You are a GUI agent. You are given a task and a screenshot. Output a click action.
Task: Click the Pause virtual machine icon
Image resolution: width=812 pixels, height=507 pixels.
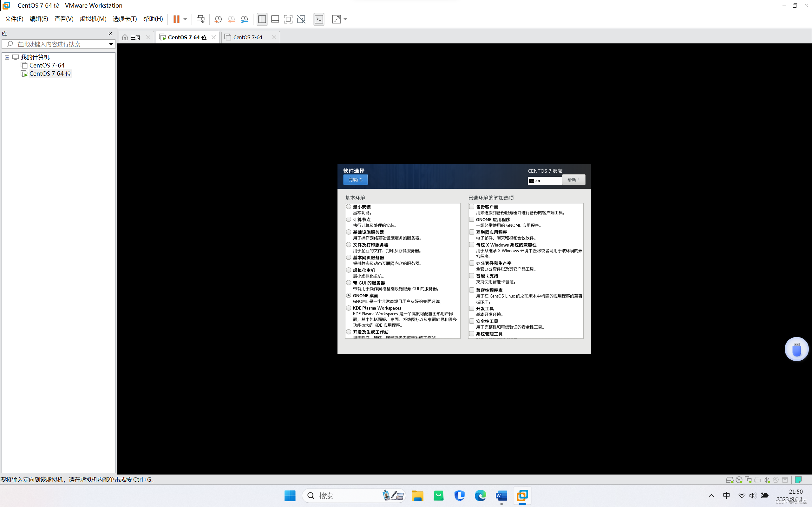click(x=176, y=19)
